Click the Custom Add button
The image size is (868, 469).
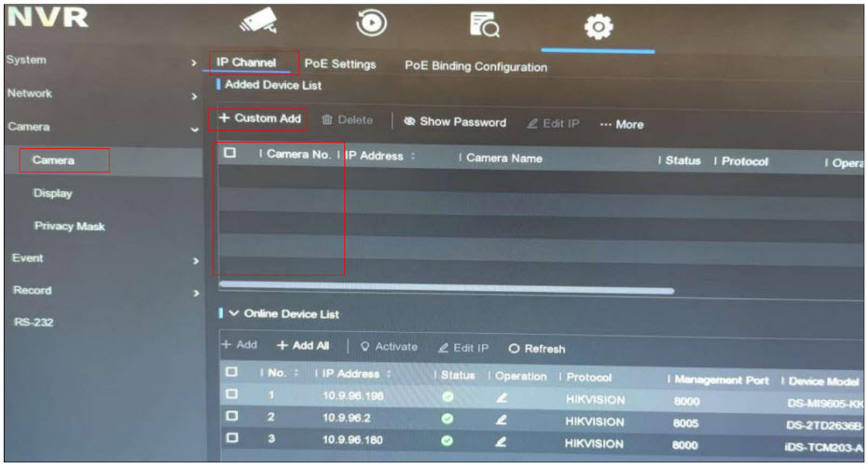(260, 119)
